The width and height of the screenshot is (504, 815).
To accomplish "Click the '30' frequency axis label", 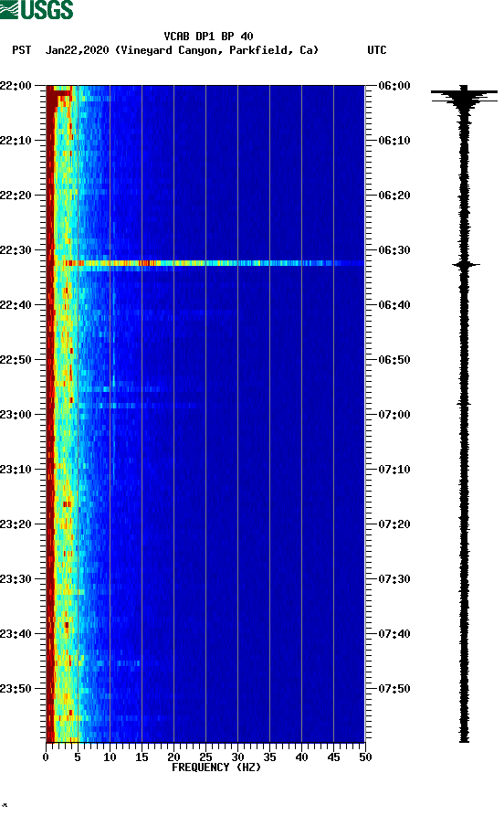I will coord(237,757).
